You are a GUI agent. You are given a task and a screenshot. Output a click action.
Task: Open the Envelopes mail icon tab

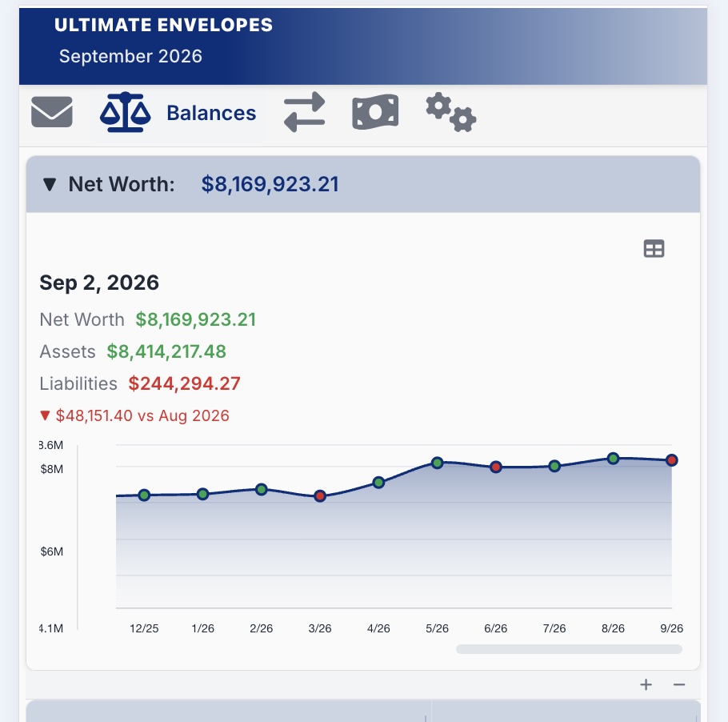click(x=51, y=112)
